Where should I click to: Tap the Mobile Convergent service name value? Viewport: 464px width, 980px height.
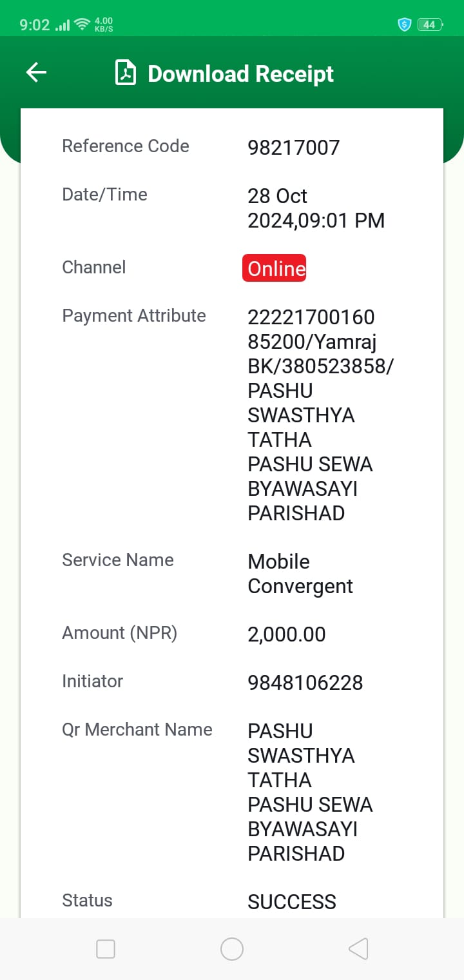[x=300, y=574]
